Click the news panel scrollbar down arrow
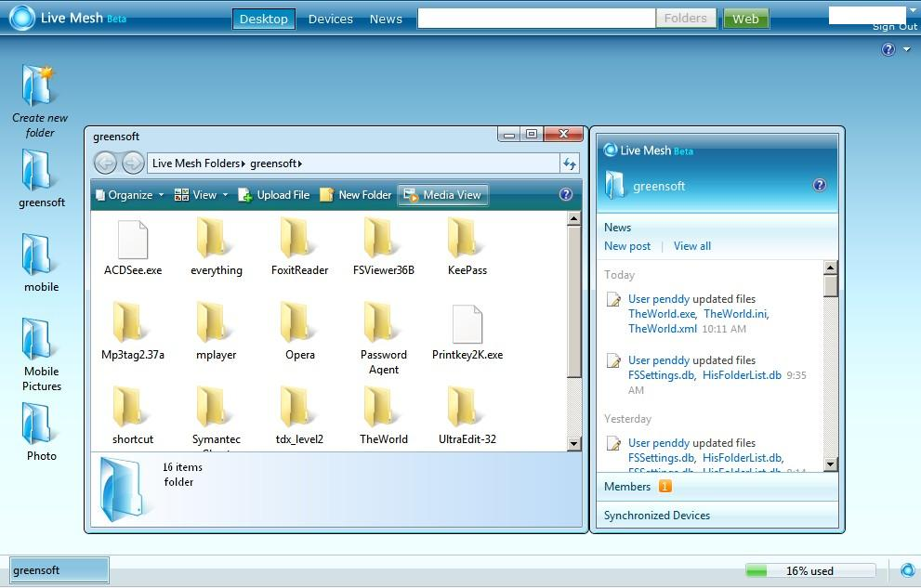Viewport: 921px width, 588px height. click(830, 464)
